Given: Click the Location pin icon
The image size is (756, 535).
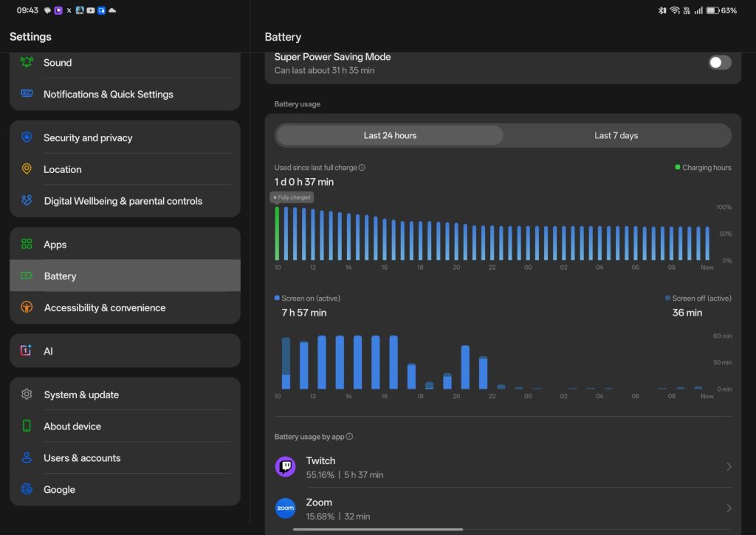Looking at the screenshot, I should pyautogui.click(x=27, y=169).
